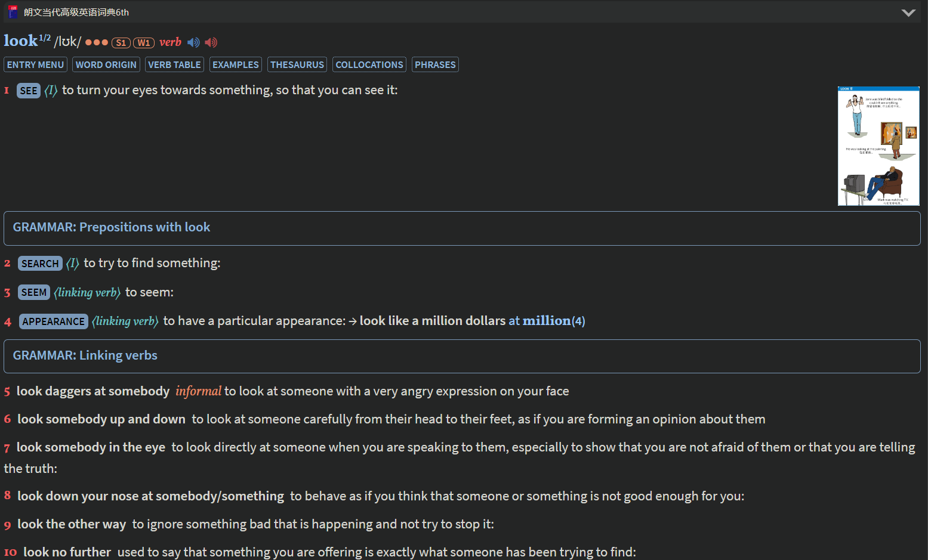Follow the million(4) cross-reference link
The width and height of the screenshot is (928, 560).
[554, 321]
